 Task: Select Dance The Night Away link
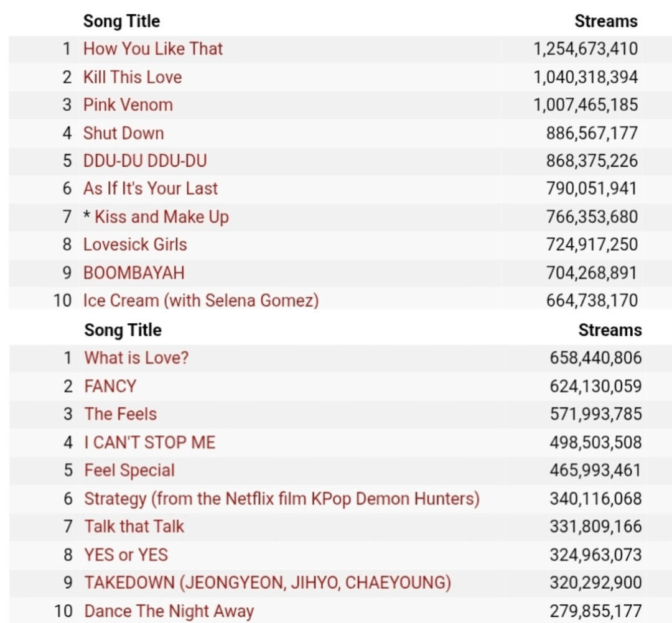169,611
